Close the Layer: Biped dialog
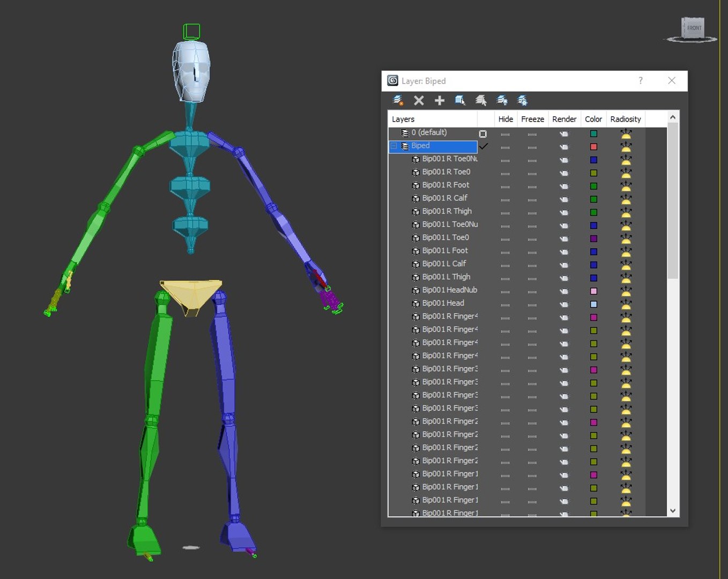 click(672, 80)
